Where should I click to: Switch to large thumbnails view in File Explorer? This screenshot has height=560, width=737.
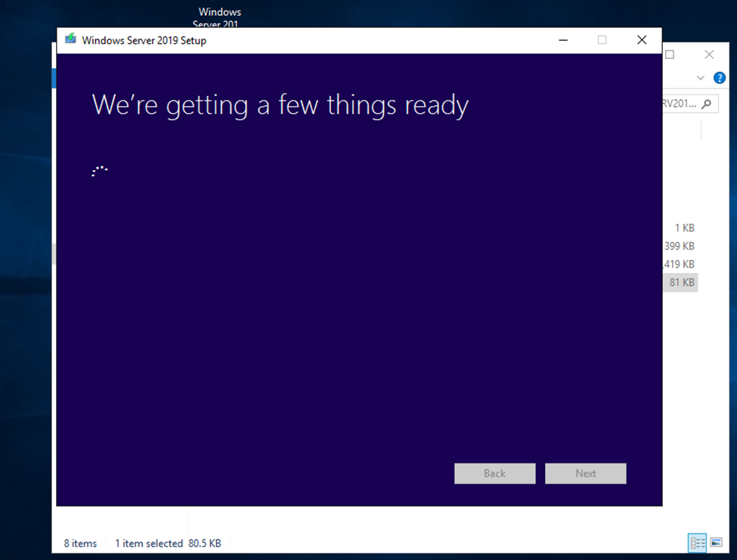point(716,543)
